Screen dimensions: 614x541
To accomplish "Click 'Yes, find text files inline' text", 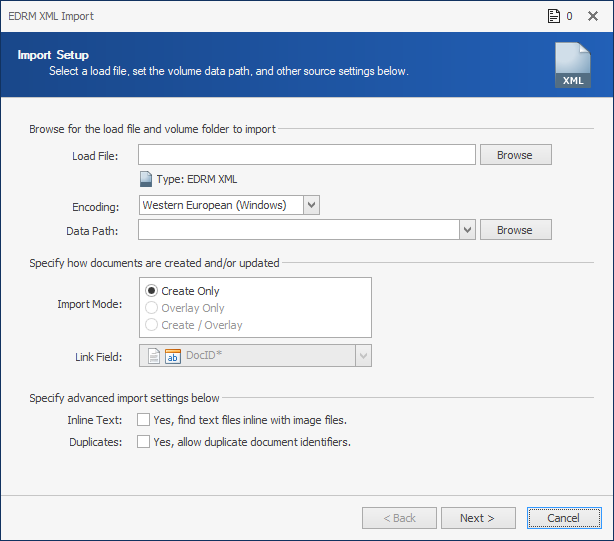I will tap(250, 420).
